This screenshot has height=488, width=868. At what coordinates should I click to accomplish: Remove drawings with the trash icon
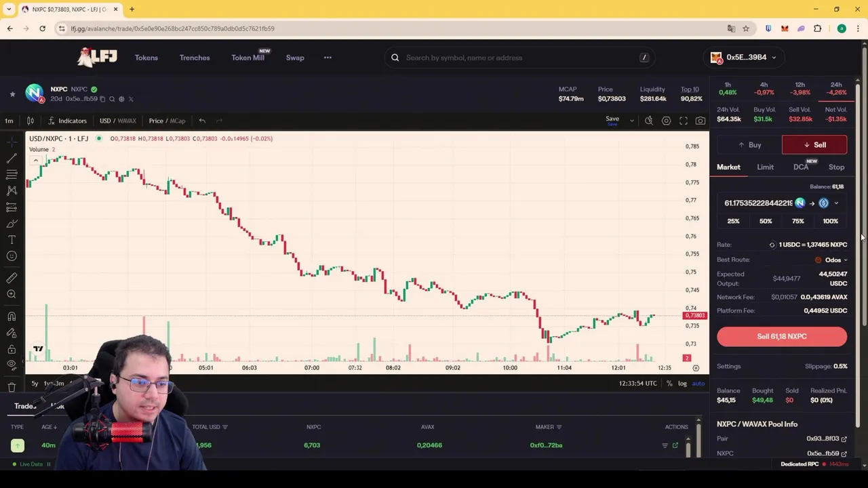click(x=12, y=387)
